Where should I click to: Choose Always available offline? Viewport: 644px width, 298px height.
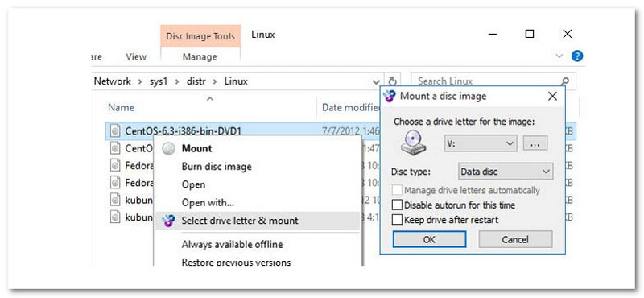[x=257, y=245]
